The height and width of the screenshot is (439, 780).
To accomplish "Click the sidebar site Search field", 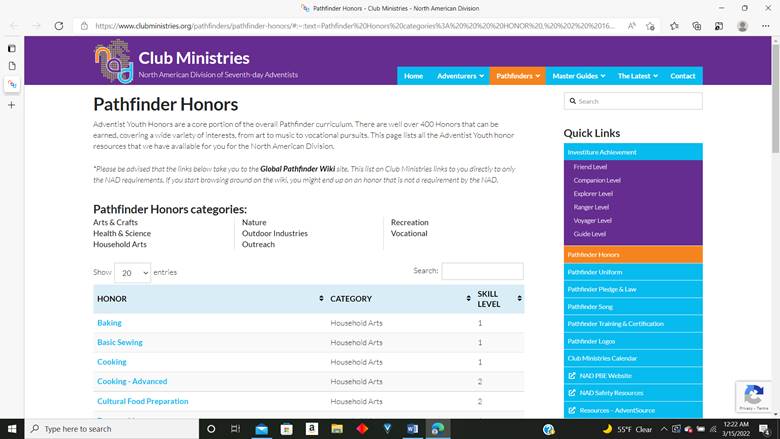I will click(633, 101).
